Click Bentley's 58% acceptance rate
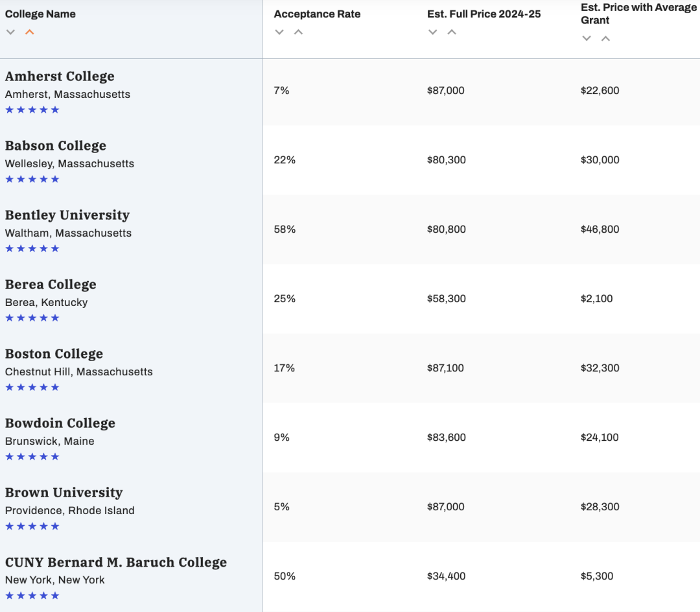 coord(285,230)
